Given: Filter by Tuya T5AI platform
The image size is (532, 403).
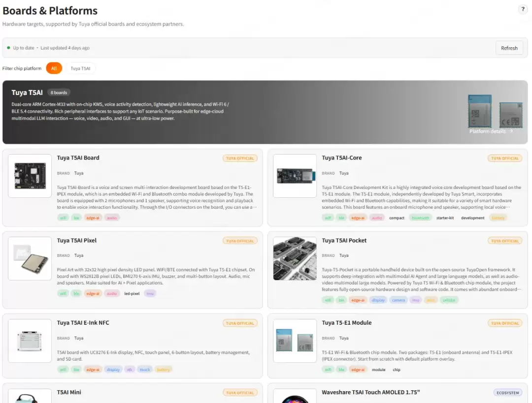Looking at the screenshot, I should tap(80, 68).
